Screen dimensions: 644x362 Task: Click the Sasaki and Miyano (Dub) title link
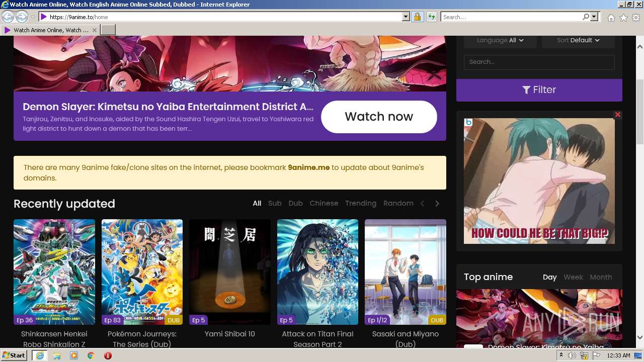[406, 339]
